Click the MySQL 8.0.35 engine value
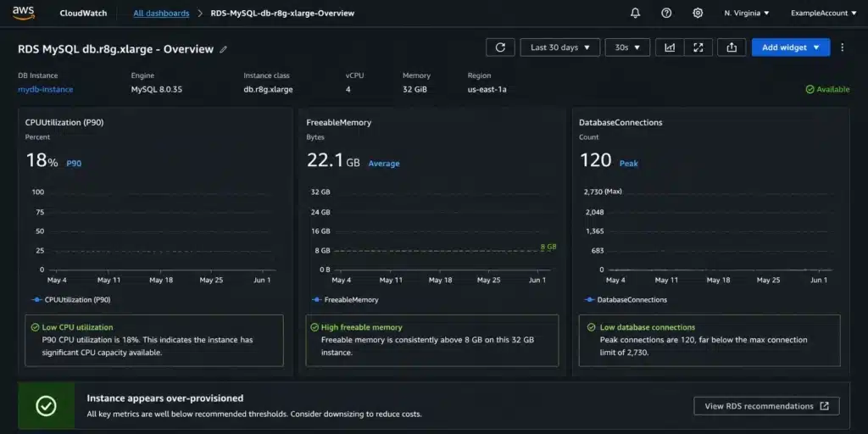This screenshot has width=868, height=434. click(157, 89)
